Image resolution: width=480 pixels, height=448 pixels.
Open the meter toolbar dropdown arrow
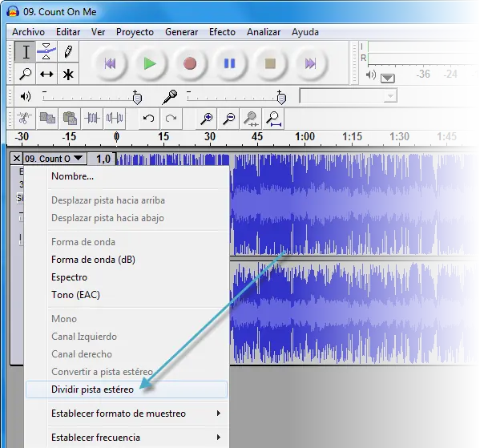(x=388, y=79)
